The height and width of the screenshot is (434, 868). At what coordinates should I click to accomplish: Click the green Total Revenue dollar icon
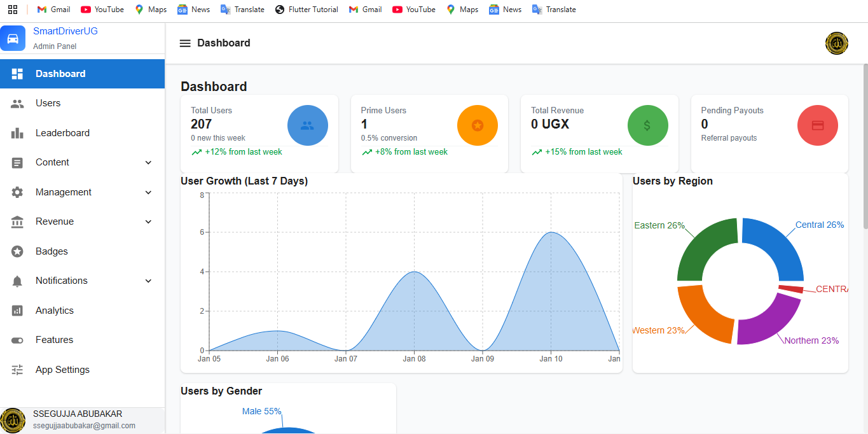(648, 125)
